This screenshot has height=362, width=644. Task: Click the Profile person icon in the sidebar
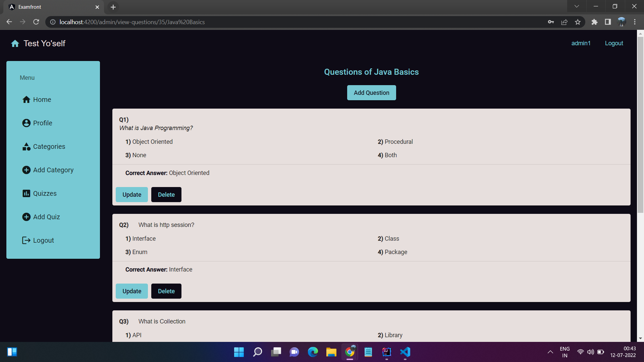click(x=26, y=123)
